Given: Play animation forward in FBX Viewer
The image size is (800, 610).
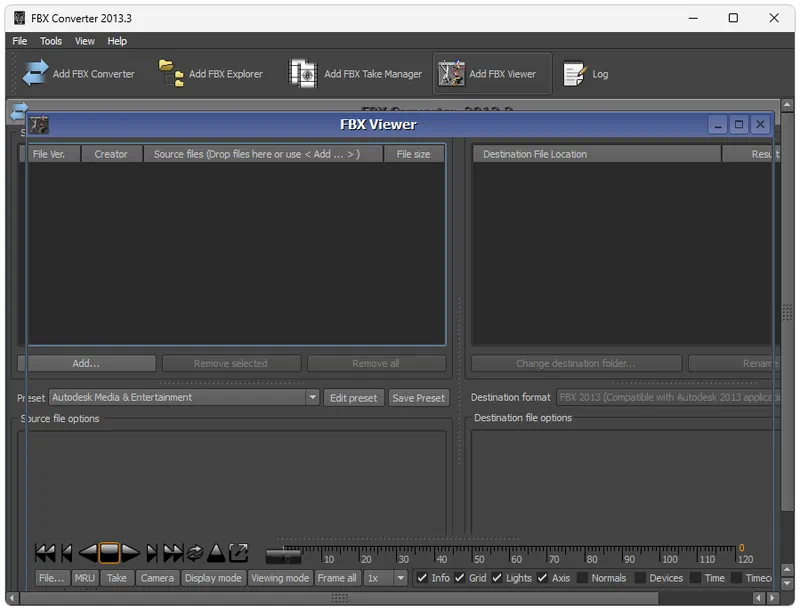Looking at the screenshot, I should click(x=130, y=553).
